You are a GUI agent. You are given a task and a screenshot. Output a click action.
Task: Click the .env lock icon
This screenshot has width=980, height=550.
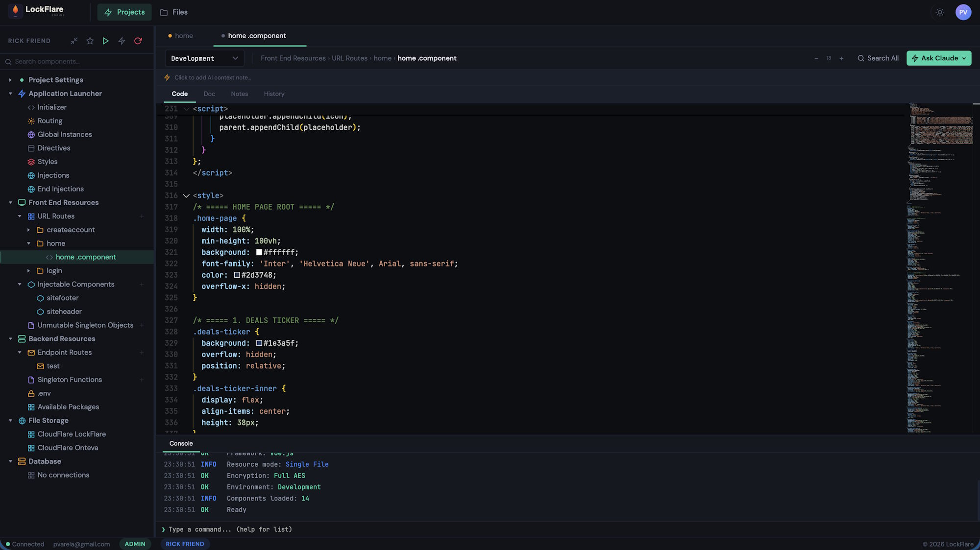point(31,393)
